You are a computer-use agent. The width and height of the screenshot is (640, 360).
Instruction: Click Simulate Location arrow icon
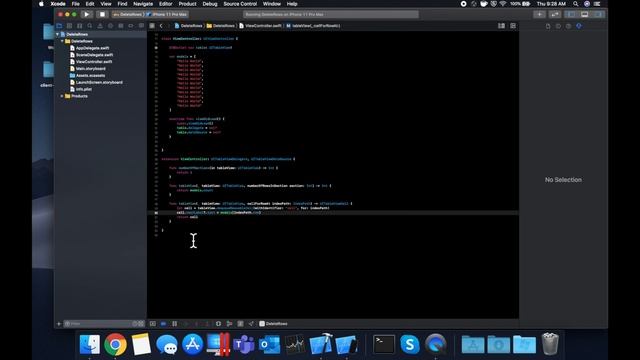pos(251,324)
